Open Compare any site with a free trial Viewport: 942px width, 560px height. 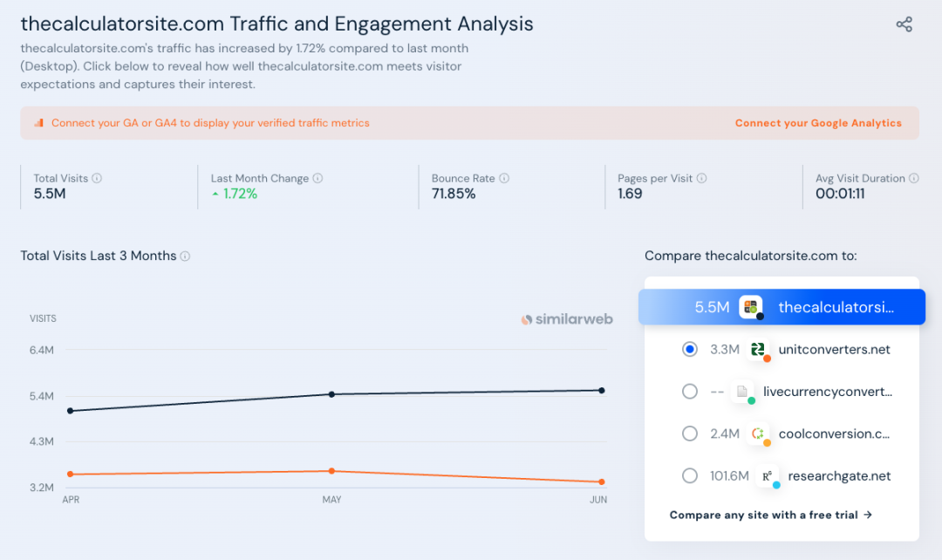(771, 515)
